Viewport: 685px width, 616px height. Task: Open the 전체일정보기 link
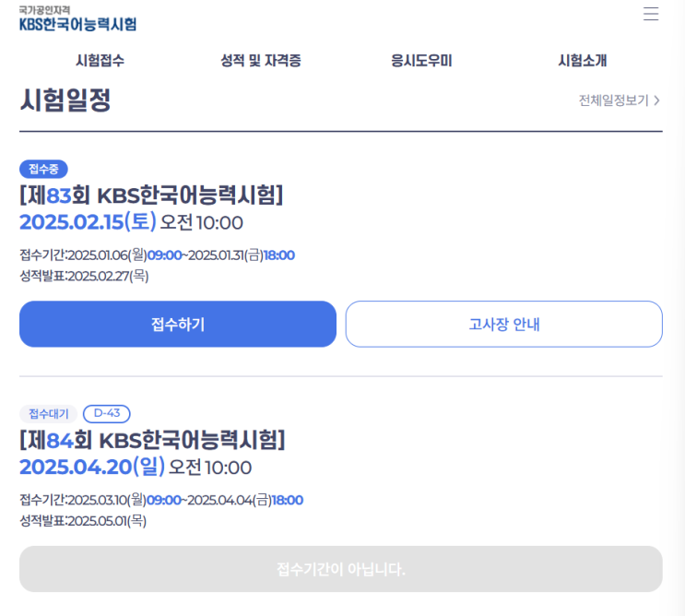click(613, 101)
